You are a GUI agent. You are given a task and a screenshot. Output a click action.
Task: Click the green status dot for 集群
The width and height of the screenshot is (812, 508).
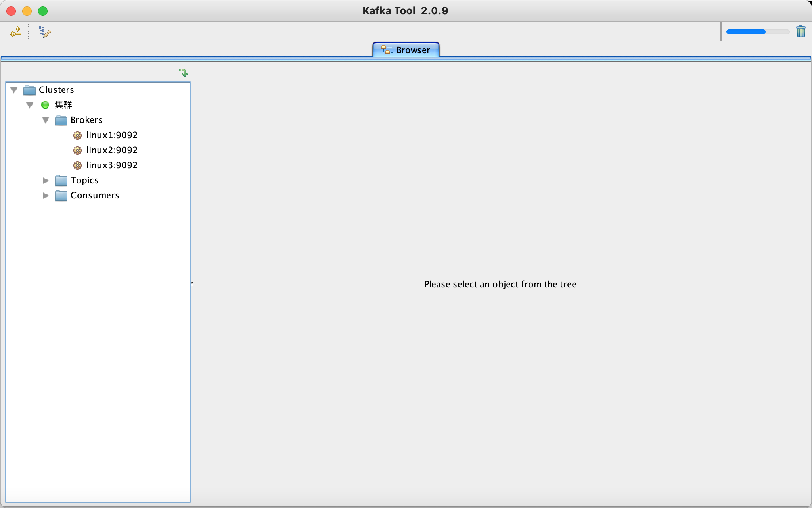[45, 105]
